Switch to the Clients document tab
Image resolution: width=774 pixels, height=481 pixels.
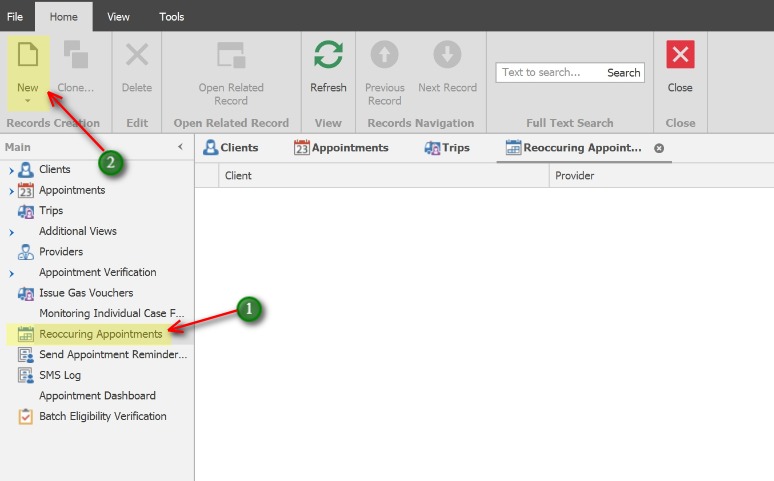pos(231,148)
